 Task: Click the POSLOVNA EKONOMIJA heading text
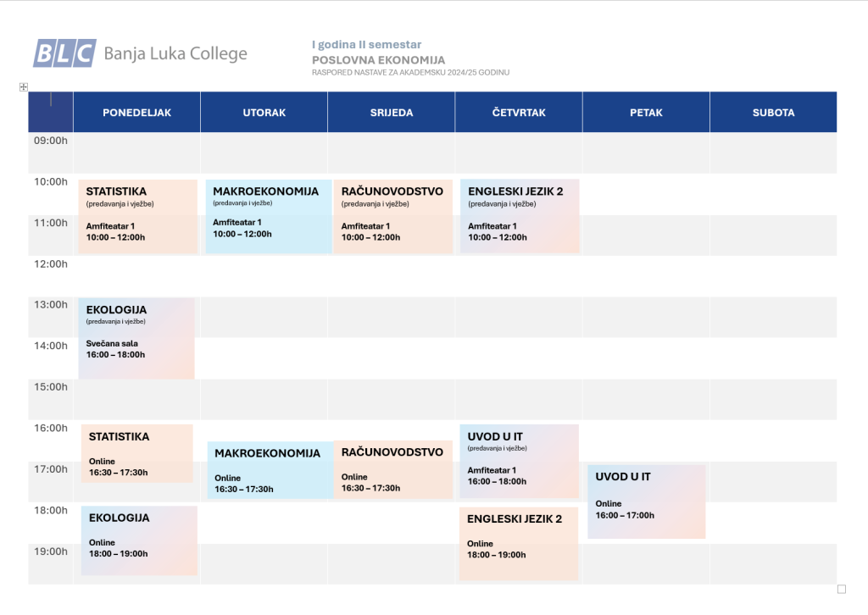(379, 60)
